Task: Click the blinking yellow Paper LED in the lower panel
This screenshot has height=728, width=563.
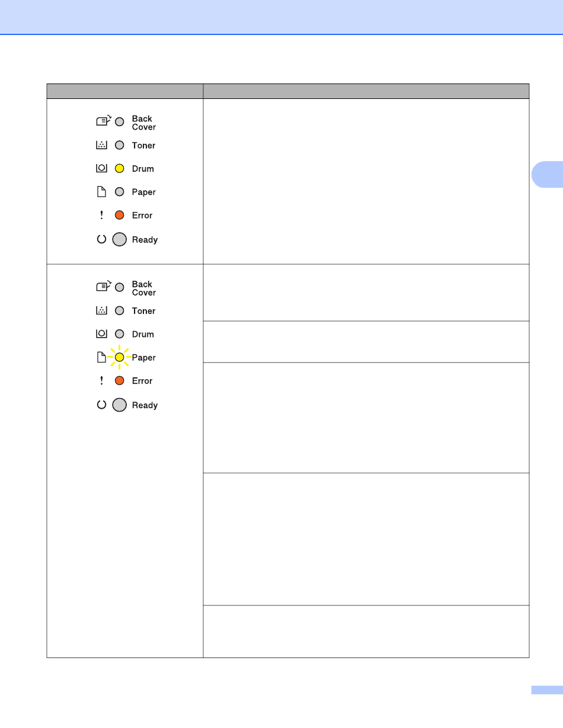Action: [119, 357]
